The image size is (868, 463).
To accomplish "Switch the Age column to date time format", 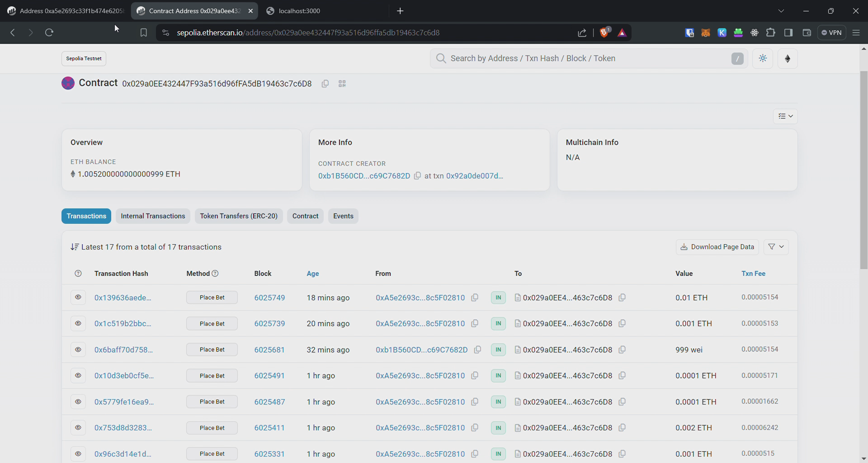I will coord(312,274).
